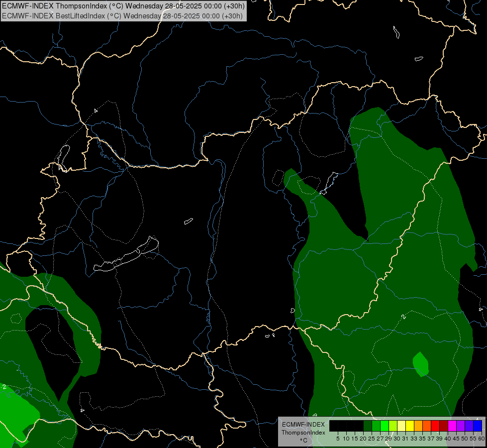The width and height of the screenshot is (487, 448).
Task: Click the legend tick value 5
Action: click(338, 439)
